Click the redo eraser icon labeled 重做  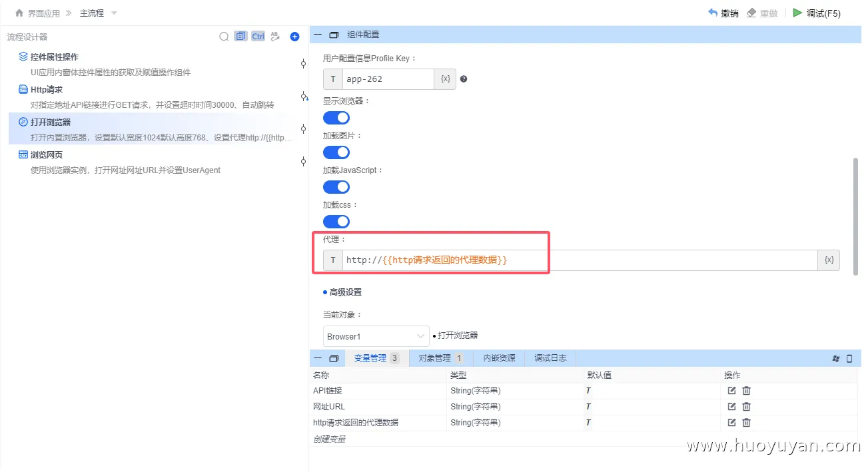(751, 13)
